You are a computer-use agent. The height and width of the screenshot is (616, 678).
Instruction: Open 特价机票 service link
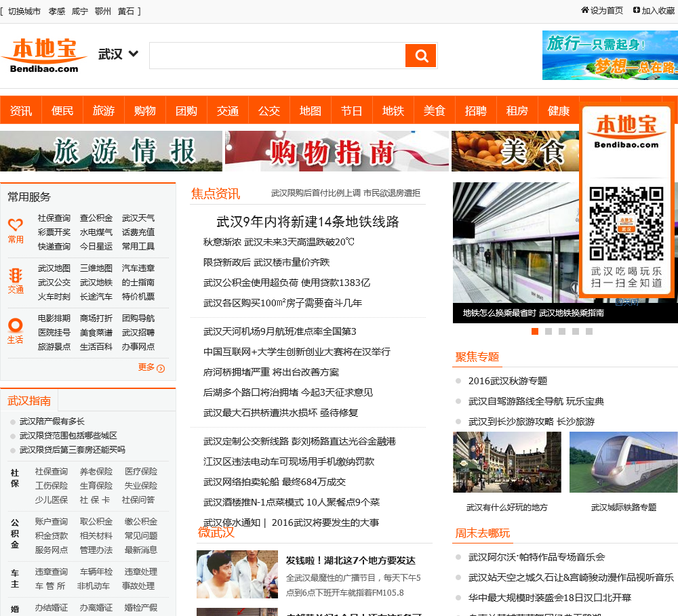click(138, 297)
